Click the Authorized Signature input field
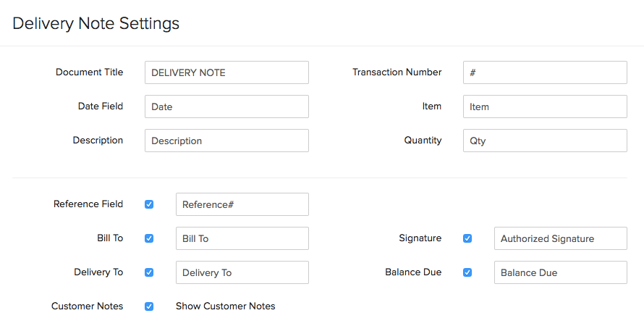 pos(560,238)
